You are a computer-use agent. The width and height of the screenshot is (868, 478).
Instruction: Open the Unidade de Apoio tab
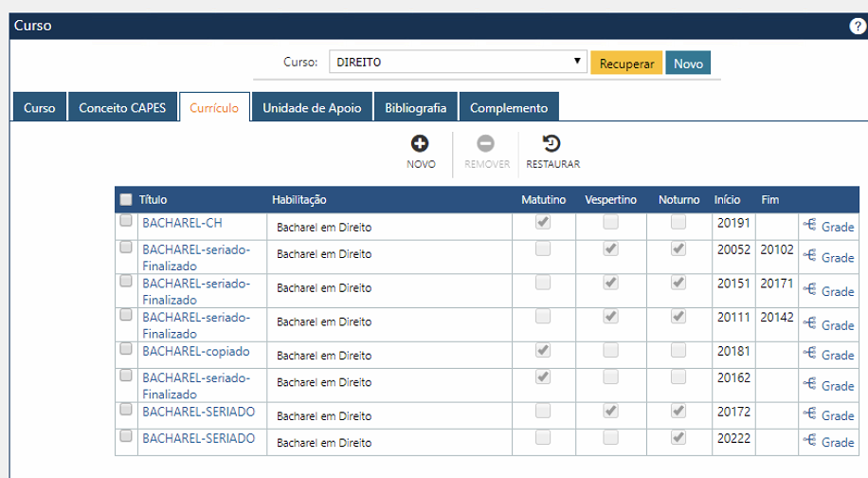[312, 107]
